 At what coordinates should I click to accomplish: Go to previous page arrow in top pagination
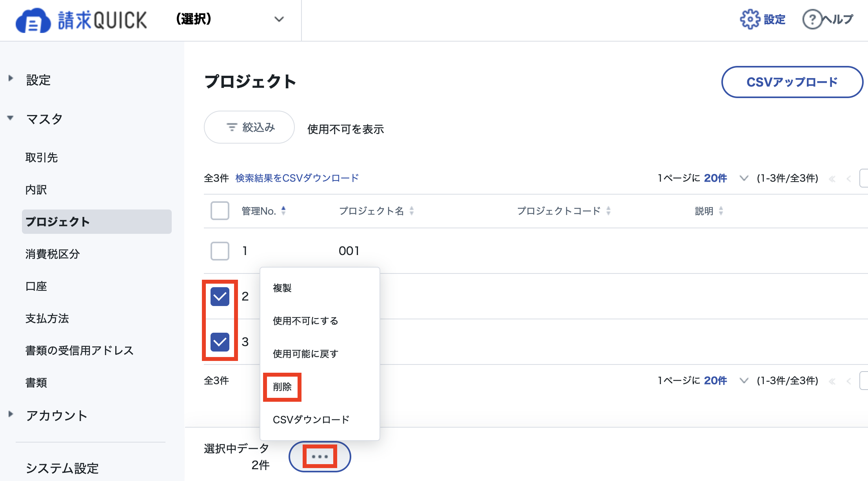pyautogui.click(x=848, y=179)
